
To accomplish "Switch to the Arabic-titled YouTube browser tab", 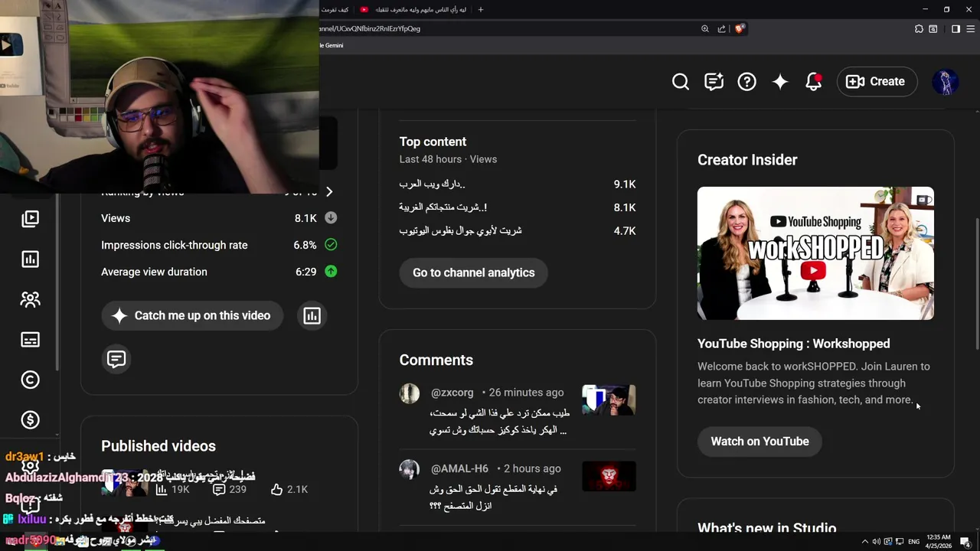I will [414, 9].
